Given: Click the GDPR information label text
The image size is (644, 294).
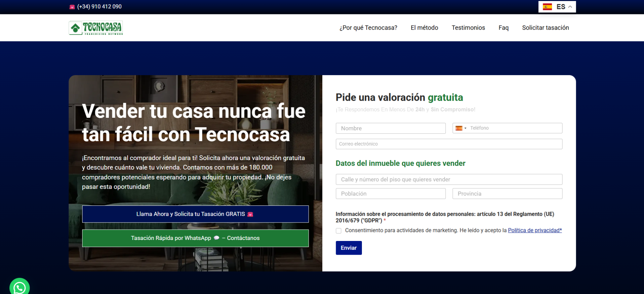Looking at the screenshot, I should point(445,217).
